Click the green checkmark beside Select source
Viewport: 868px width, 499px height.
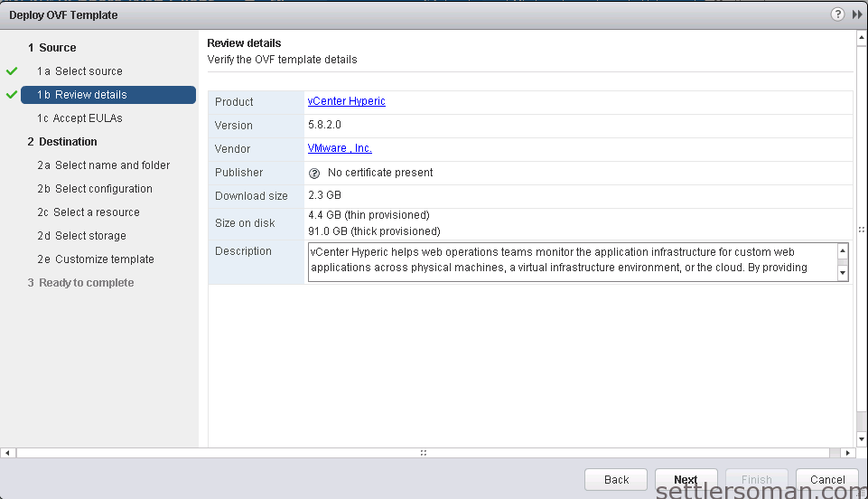[12, 71]
